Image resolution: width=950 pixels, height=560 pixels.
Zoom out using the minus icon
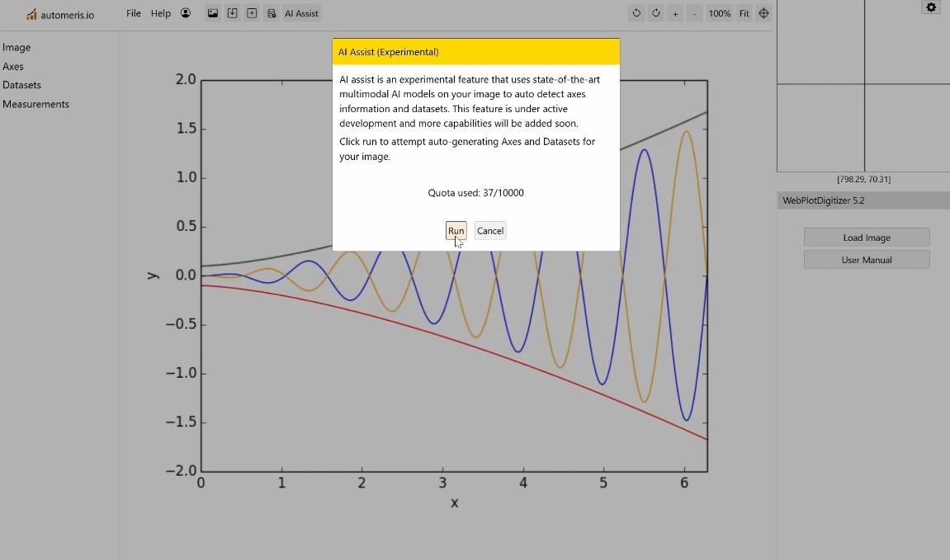click(x=695, y=13)
